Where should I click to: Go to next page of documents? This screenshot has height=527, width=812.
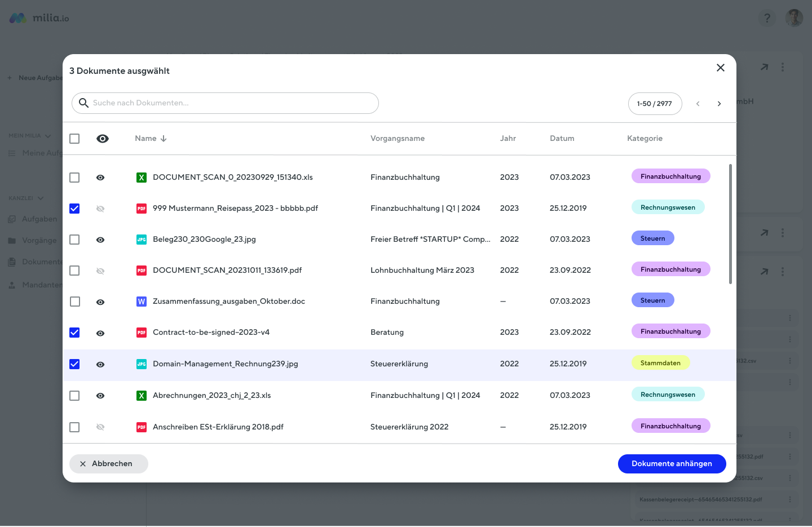(x=719, y=104)
